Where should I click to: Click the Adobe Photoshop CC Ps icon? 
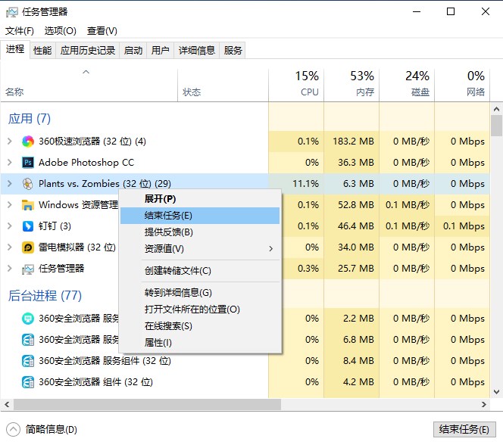(28, 163)
